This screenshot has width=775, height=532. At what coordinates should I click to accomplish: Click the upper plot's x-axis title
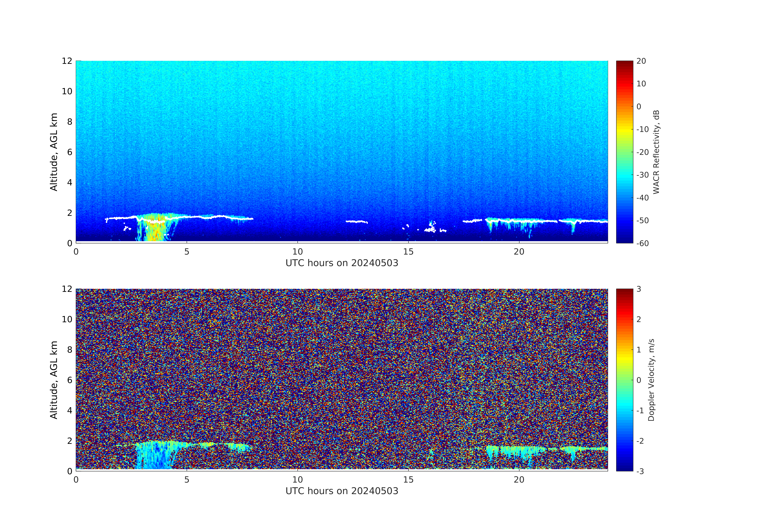click(342, 263)
